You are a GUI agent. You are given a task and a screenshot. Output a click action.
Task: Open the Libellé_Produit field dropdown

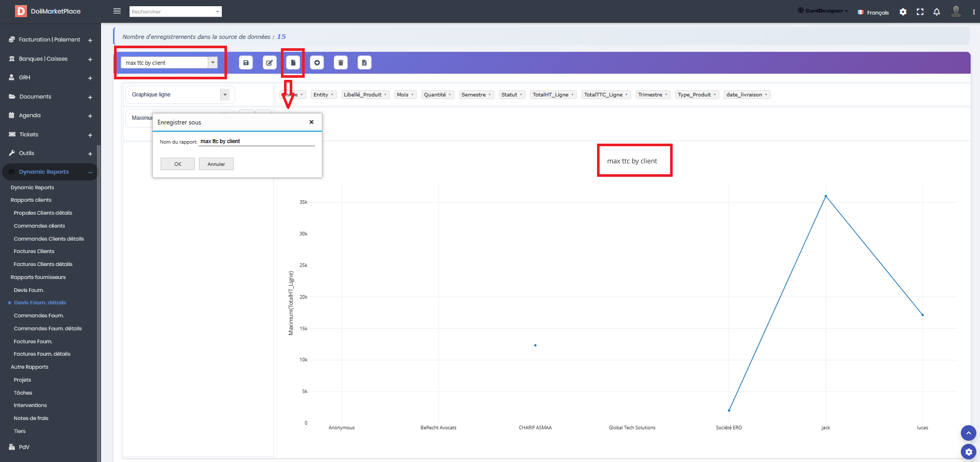(x=365, y=94)
